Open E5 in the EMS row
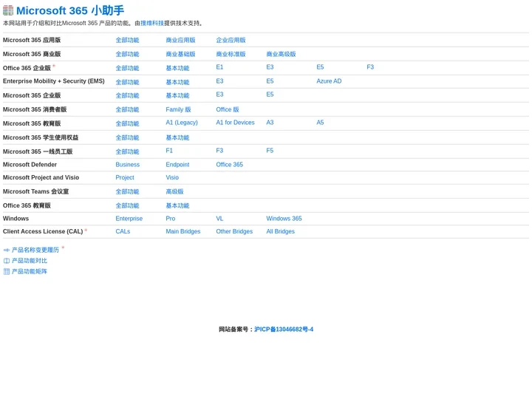Viewport: 532px width, 399px height. click(270, 81)
